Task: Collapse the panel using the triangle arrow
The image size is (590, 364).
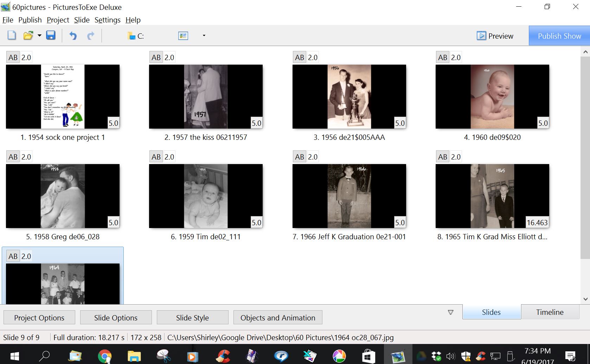Action: [x=450, y=312]
